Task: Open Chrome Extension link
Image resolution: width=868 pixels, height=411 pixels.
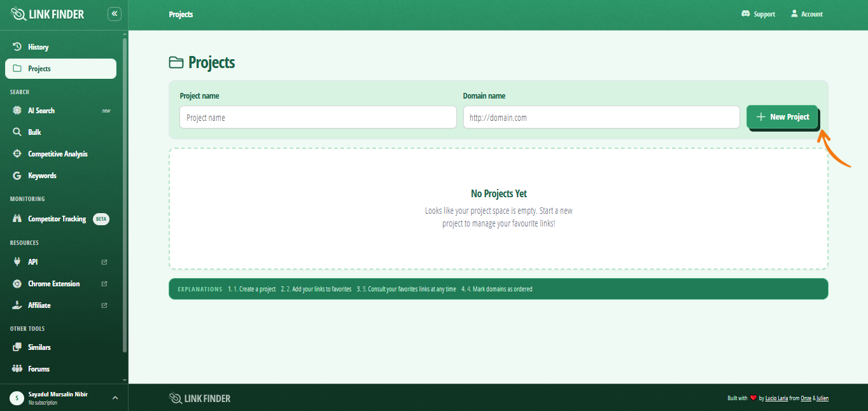Action: pyautogui.click(x=60, y=284)
